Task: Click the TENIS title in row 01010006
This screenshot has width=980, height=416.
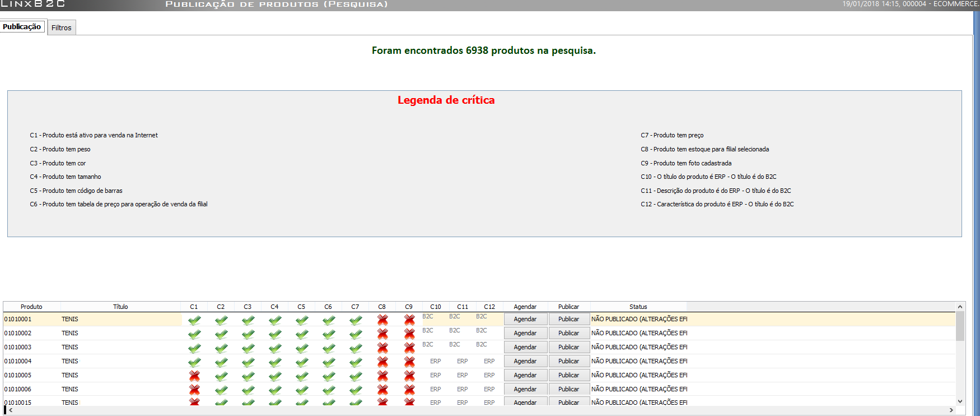Action: coord(70,389)
